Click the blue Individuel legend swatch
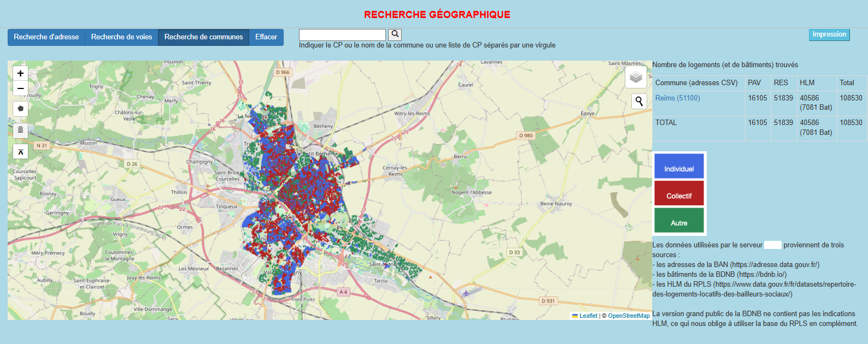Image resolution: width=868 pixels, height=344 pixels. 679,166
